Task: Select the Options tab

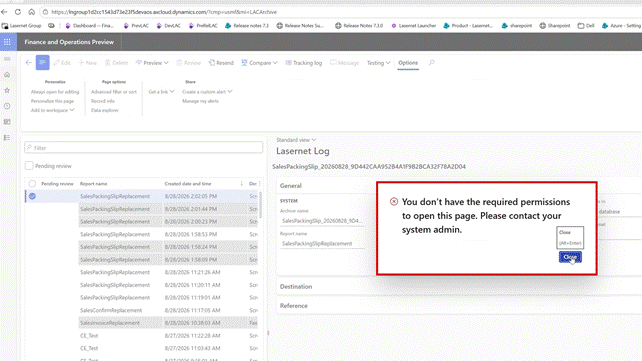Action: tap(408, 63)
